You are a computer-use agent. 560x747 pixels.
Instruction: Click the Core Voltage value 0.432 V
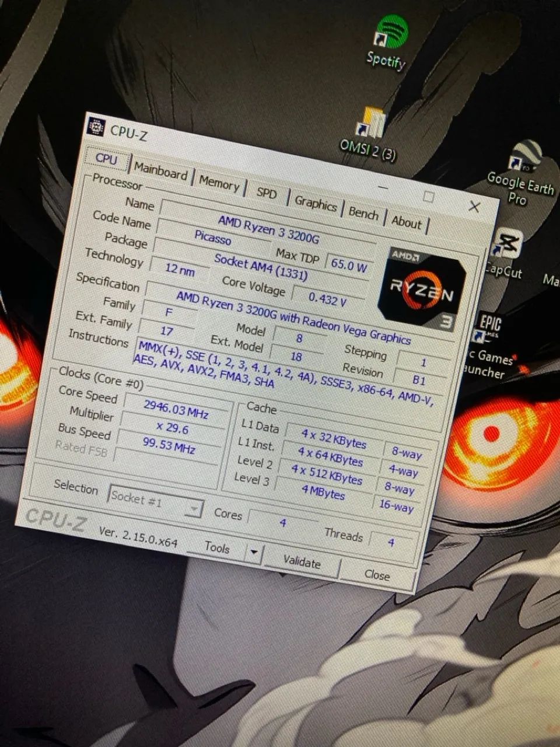pyautogui.click(x=328, y=299)
